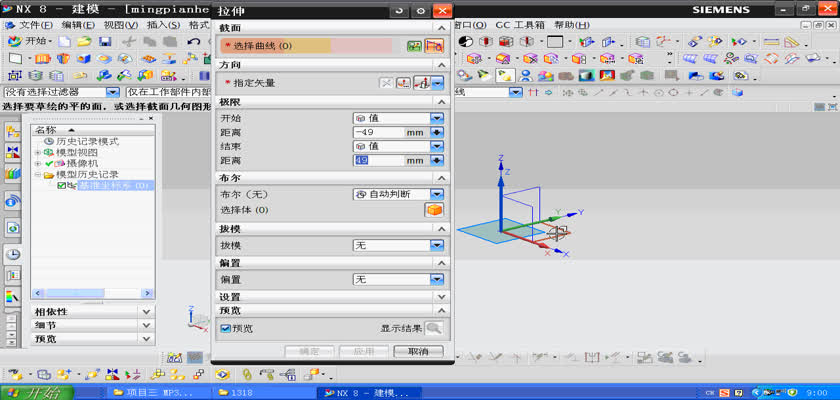Click the New file icon in toolbar
840x400 pixels.
[x=64, y=41]
